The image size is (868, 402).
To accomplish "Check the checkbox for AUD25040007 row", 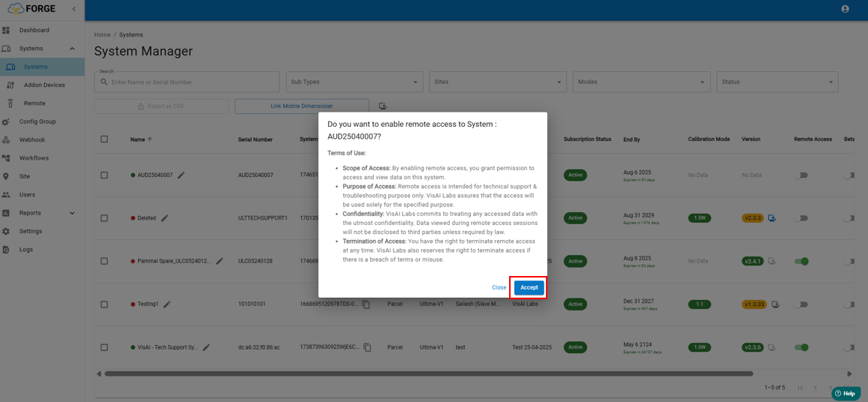I will [104, 175].
